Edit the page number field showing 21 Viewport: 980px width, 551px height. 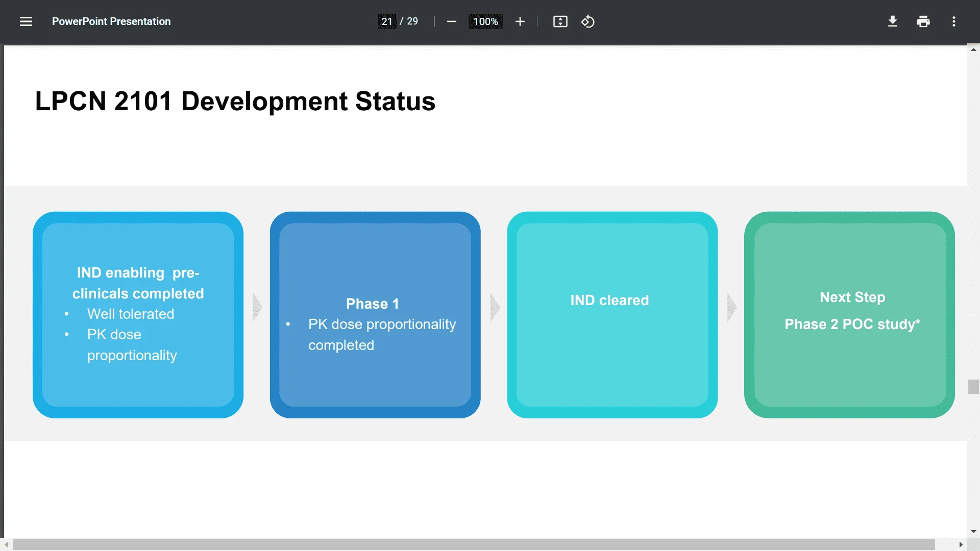pyautogui.click(x=387, y=21)
